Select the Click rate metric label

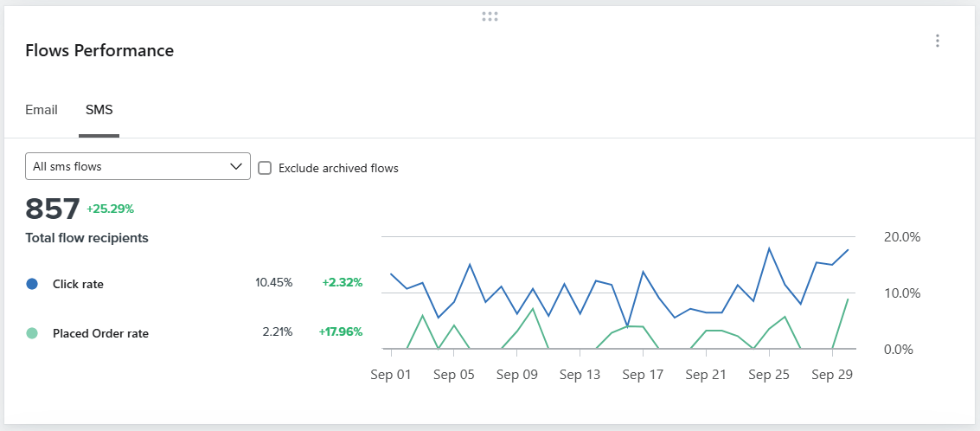pyautogui.click(x=78, y=284)
